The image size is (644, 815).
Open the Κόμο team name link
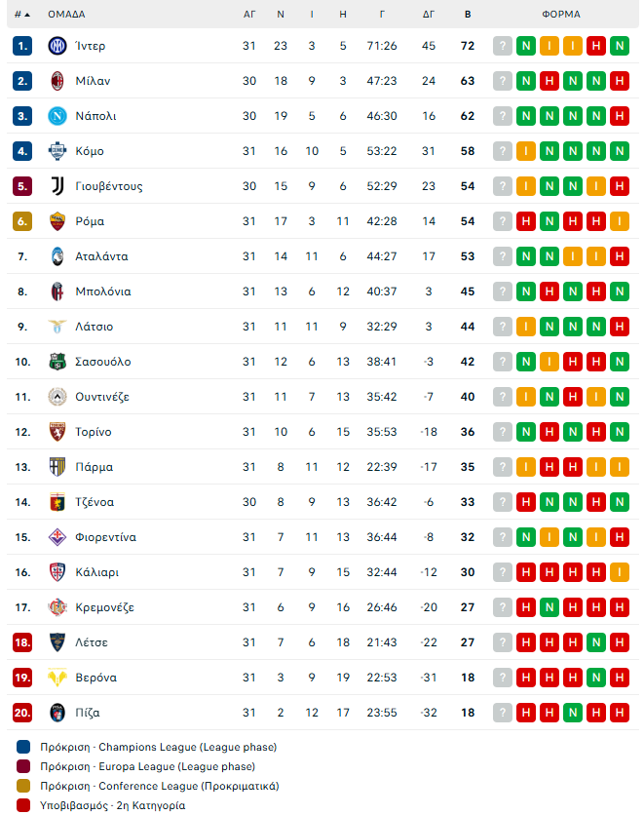(90, 151)
